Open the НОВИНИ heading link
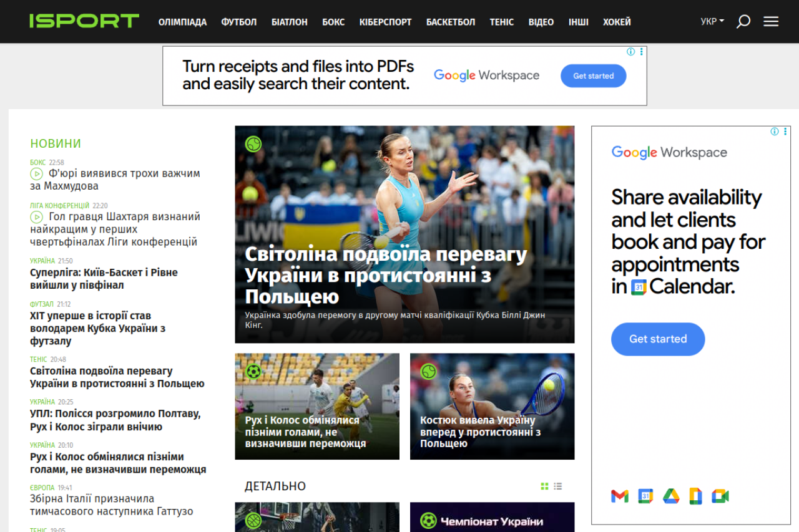This screenshot has width=799, height=532. [x=56, y=143]
